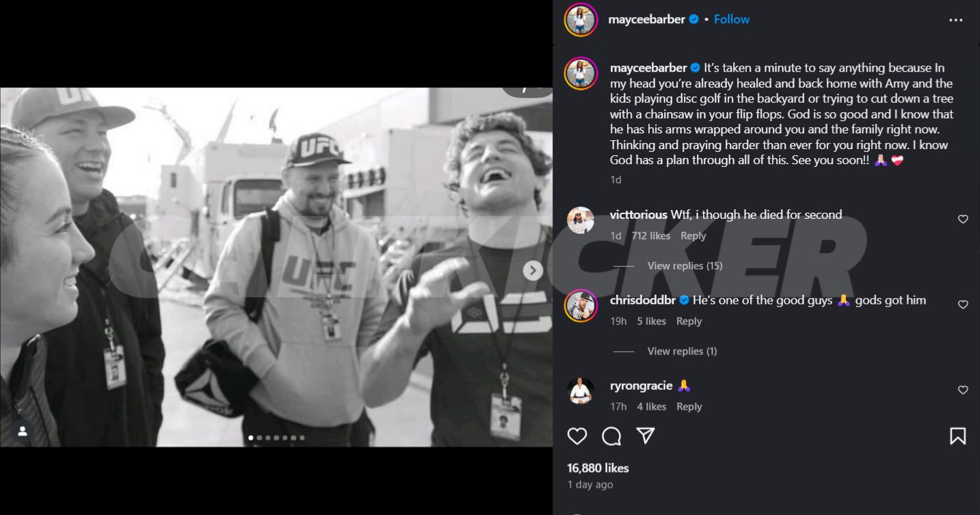Share the post via paper plane icon
Viewport: 980px width, 515px height.
[x=646, y=436]
